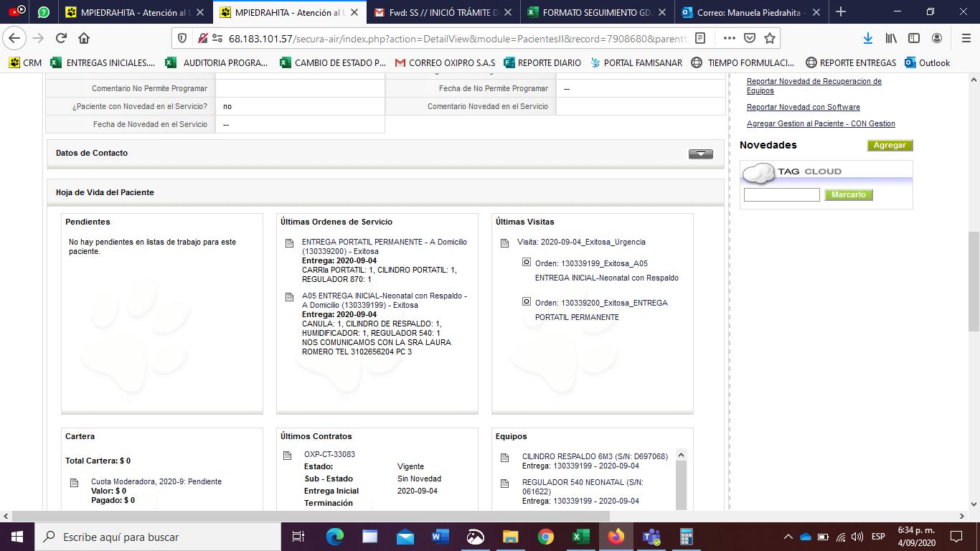Open Word from the taskbar
The image size is (980, 551).
[x=440, y=537]
